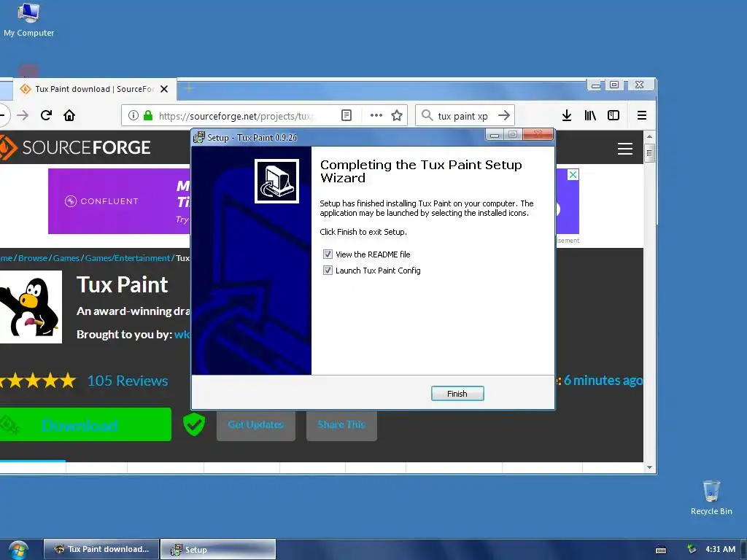Click the Setup title bar installer icon
Viewport: 747px width, 560px height.
pyautogui.click(x=199, y=137)
